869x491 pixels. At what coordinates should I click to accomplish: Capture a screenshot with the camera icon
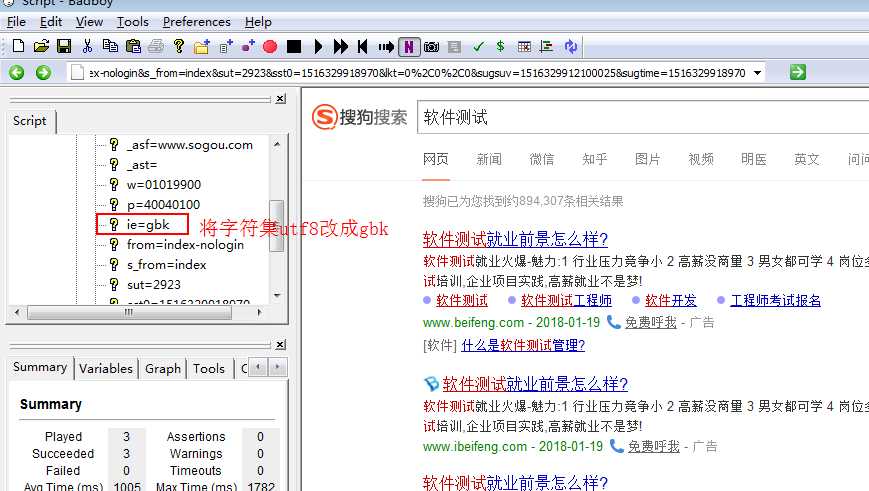click(x=431, y=47)
